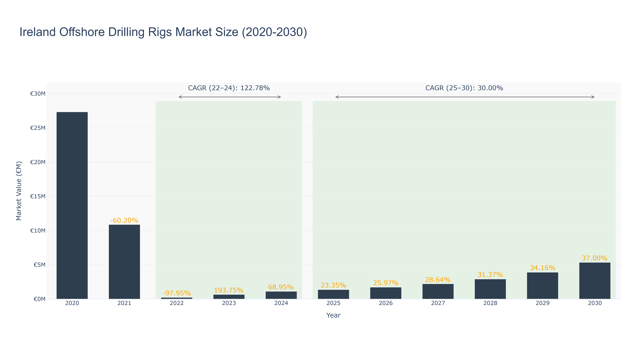The image size is (644, 345).
Task: Click the 2024 bar
Action: pyautogui.click(x=281, y=295)
